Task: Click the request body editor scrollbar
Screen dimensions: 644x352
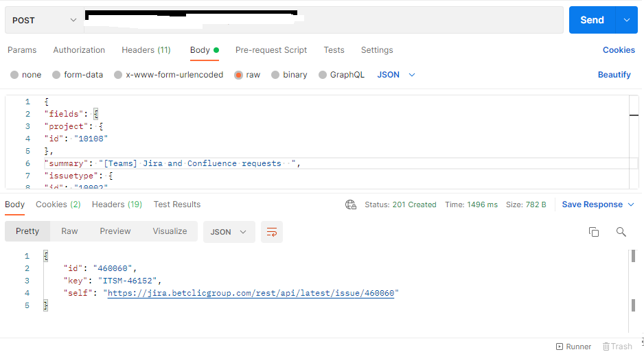Action: point(634,142)
